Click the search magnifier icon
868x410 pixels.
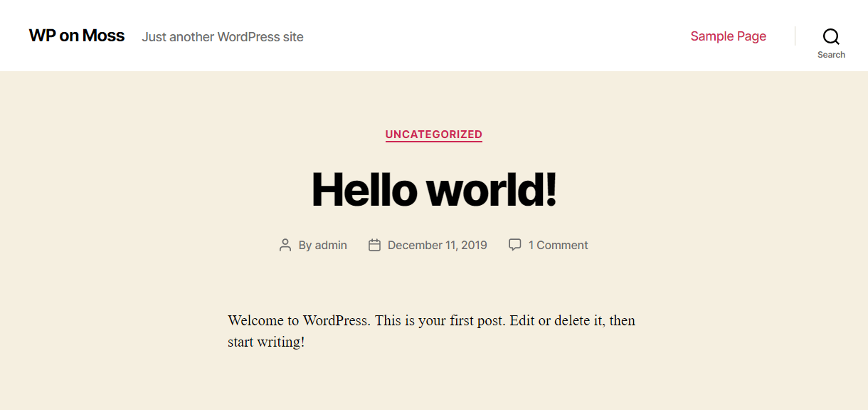831,36
